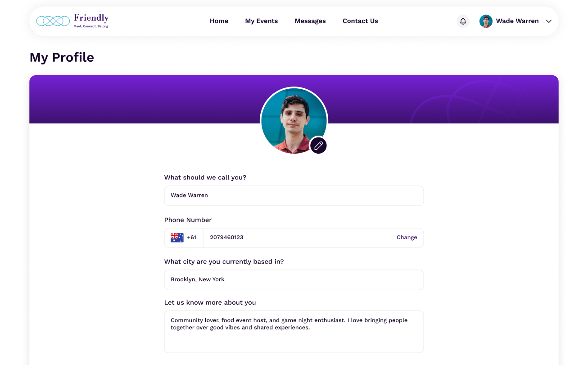
Task: Click the pencil edit photo icon
Action: tap(318, 146)
